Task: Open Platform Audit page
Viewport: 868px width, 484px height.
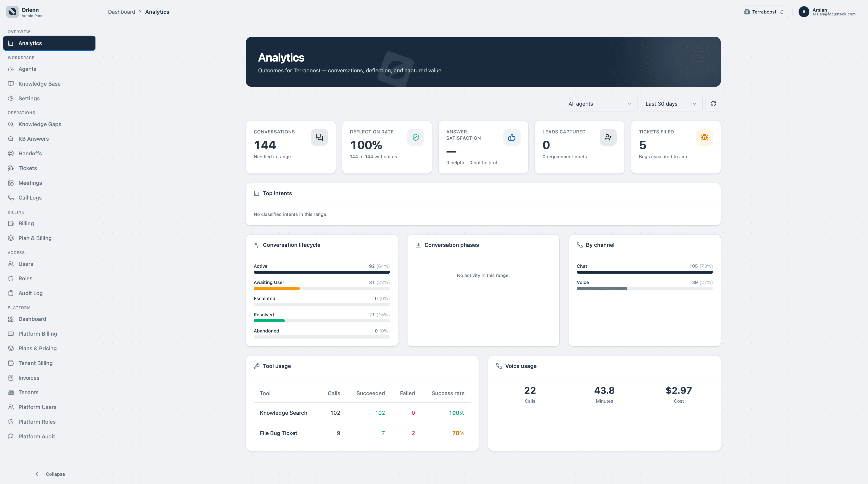Action: [x=49, y=436]
